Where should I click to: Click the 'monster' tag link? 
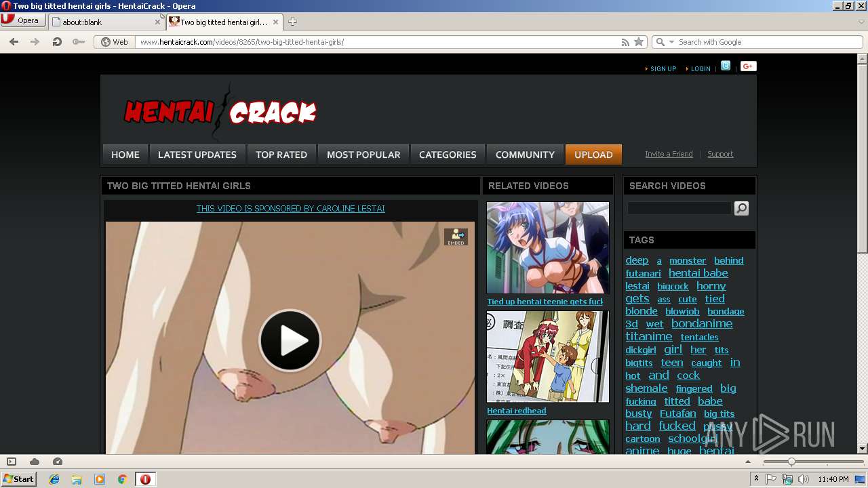[x=688, y=260]
